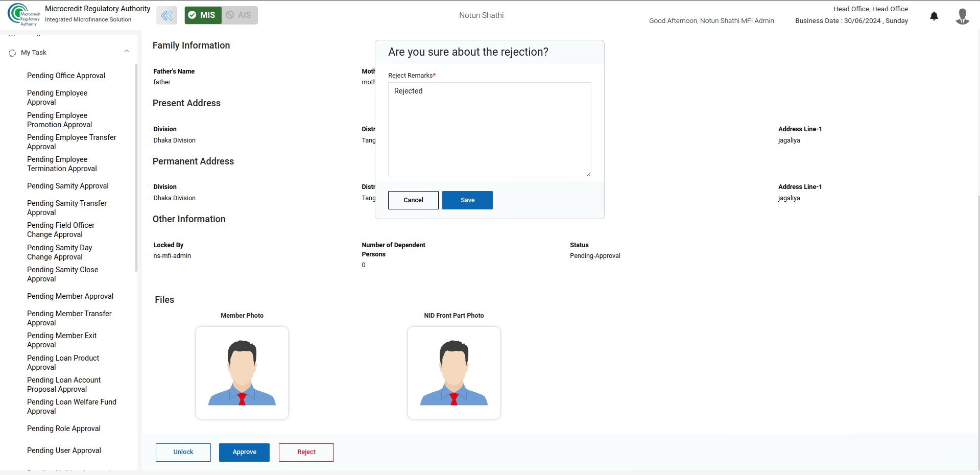
Task: Open the user profile avatar menu
Action: pos(962,16)
